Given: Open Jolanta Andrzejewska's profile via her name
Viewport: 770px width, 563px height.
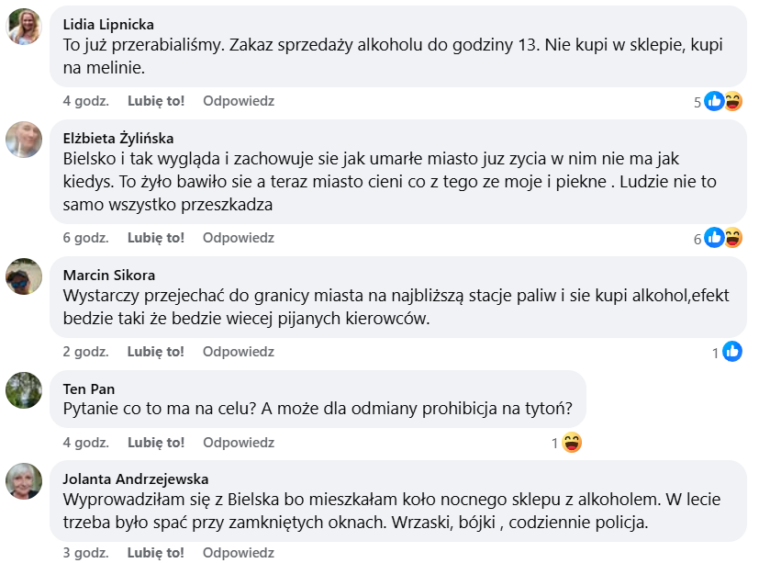Looking at the screenshot, I should click(135, 479).
